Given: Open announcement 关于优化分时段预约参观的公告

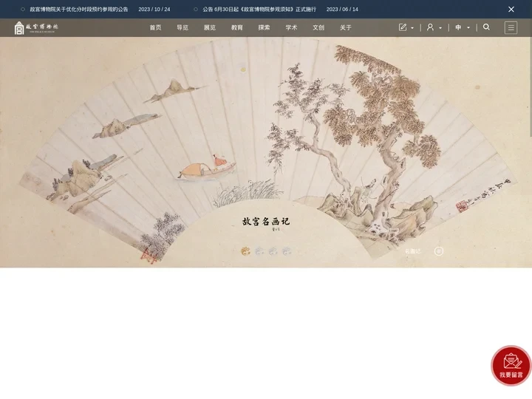Looking at the screenshot, I should click(79, 9).
